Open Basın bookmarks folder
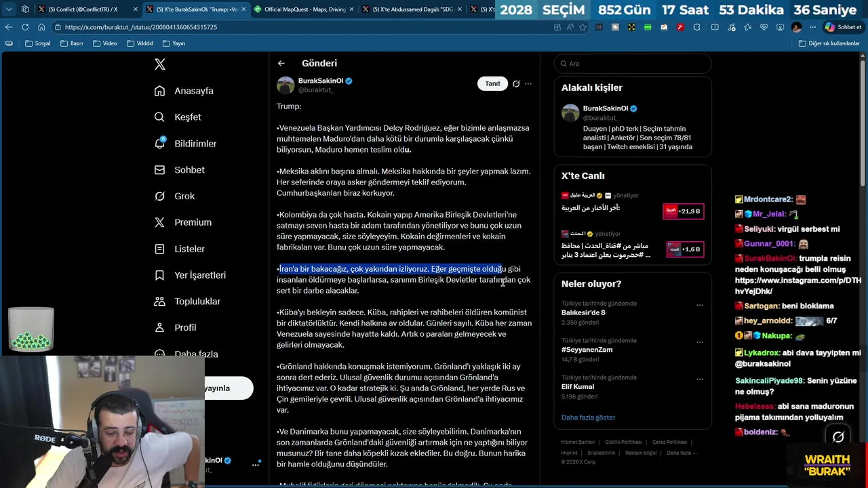The image size is (868, 488). [x=72, y=43]
